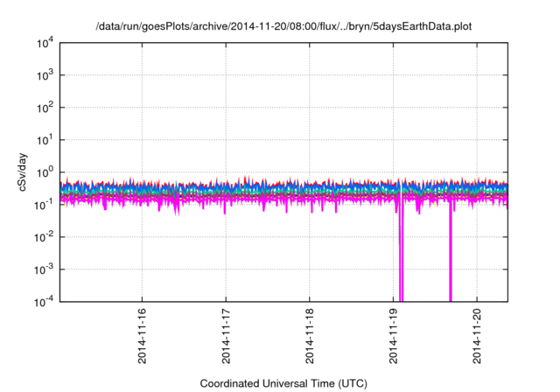Click the 2014-11-17 date tick label
The height and width of the screenshot is (392, 560).
(226, 335)
